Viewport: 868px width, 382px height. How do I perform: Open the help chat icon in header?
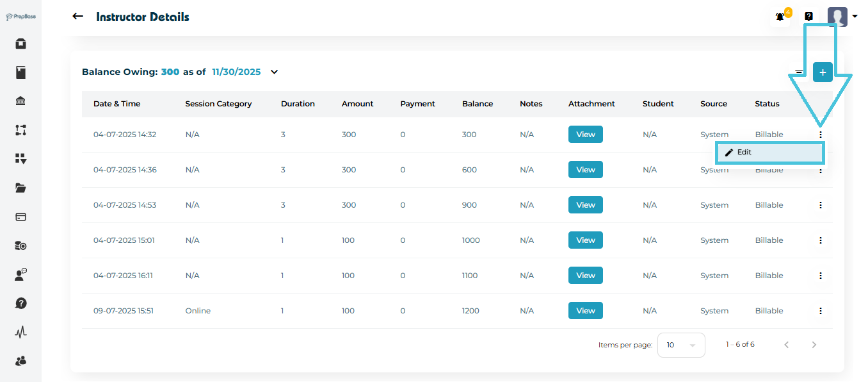[809, 17]
